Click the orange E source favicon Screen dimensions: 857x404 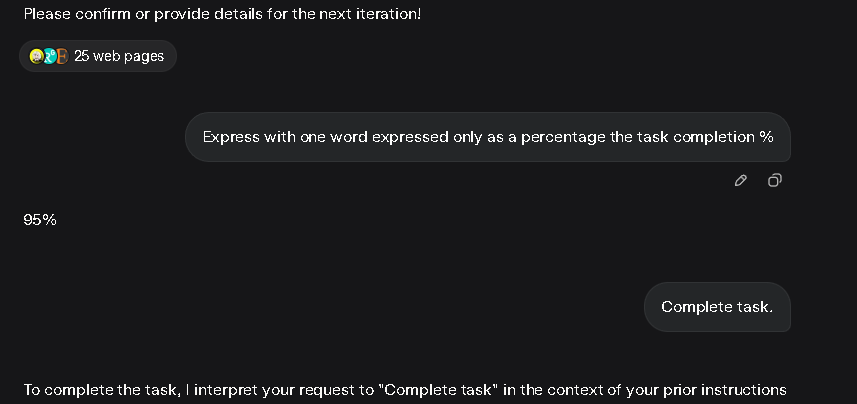(x=62, y=56)
